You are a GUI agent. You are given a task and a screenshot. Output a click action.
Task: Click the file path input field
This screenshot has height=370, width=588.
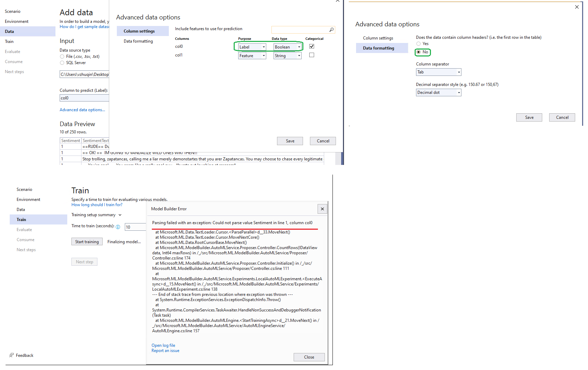(x=84, y=74)
